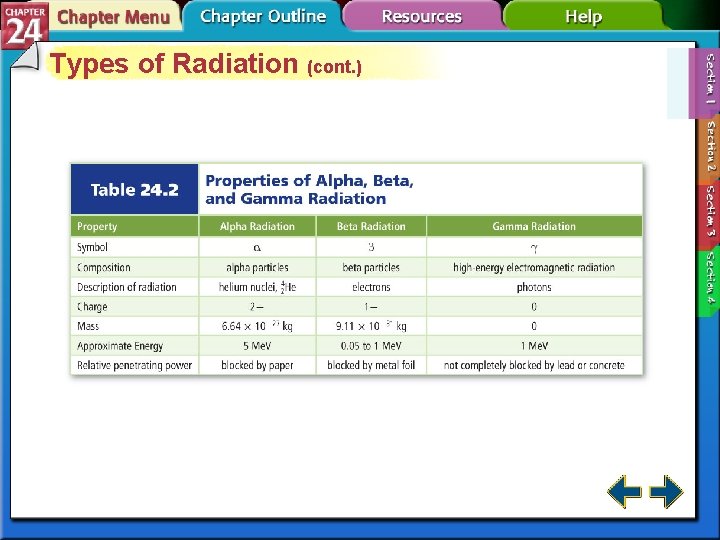This screenshot has width=720, height=540.
Task: Click the Charge row label
Action: (x=92, y=306)
